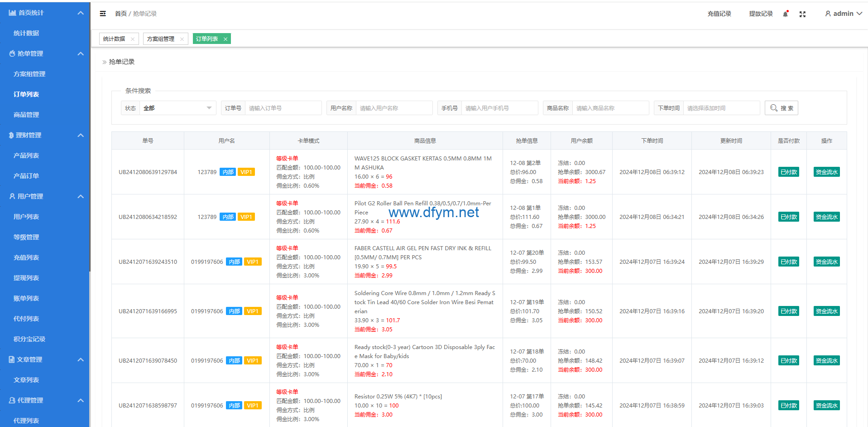
Task: Toggle fullscreen mode icon
Action: (x=802, y=14)
